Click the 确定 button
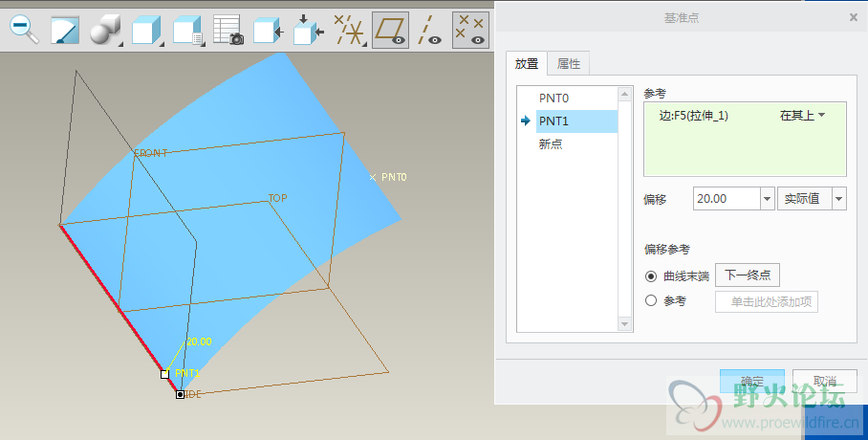Screen dimensions: 868x440 (751, 381)
